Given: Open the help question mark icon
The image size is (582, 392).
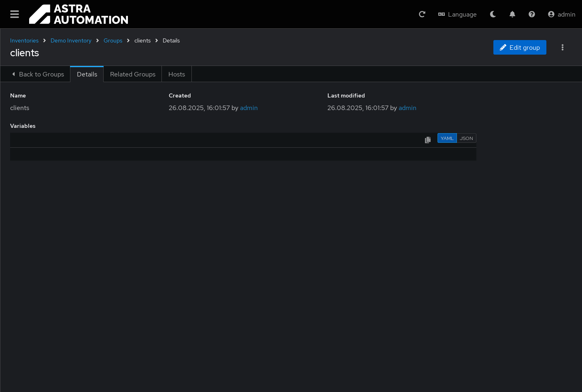Looking at the screenshot, I should 531,14.
